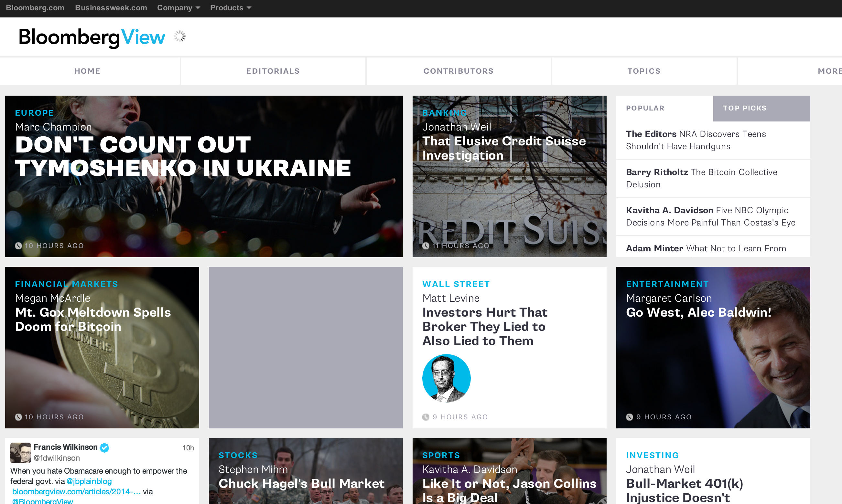Click the ENTERTAINMENT topic label
Viewport: 842px width, 504px height.
668,284
